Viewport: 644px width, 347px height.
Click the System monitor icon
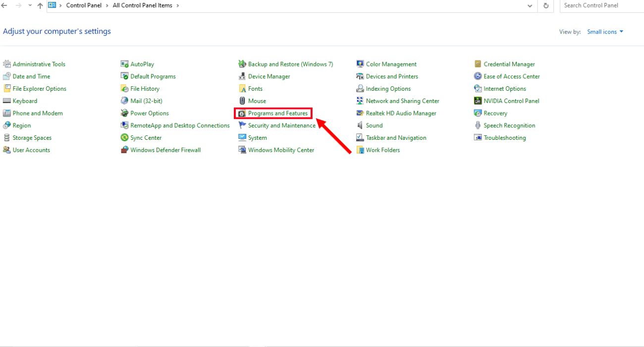(242, 138)
